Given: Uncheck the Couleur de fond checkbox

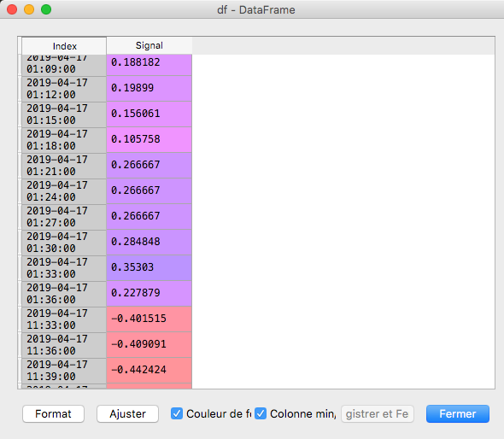Looking at the screenshot, I should [x=177, y=413].
